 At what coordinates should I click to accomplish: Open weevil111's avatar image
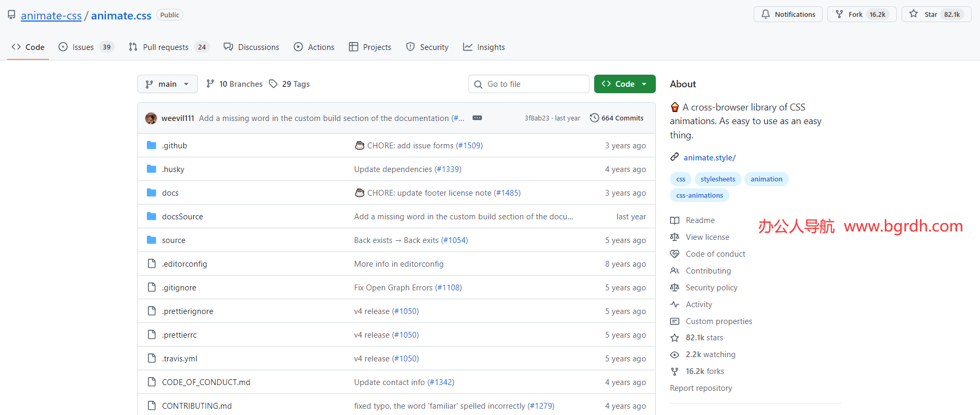coord(151,118)
